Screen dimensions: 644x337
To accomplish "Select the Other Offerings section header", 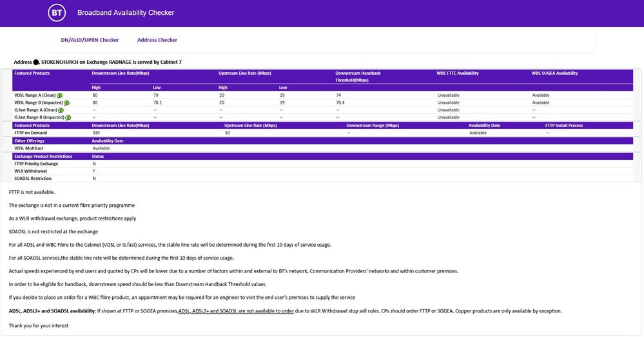I will click(x=29, y=140).
